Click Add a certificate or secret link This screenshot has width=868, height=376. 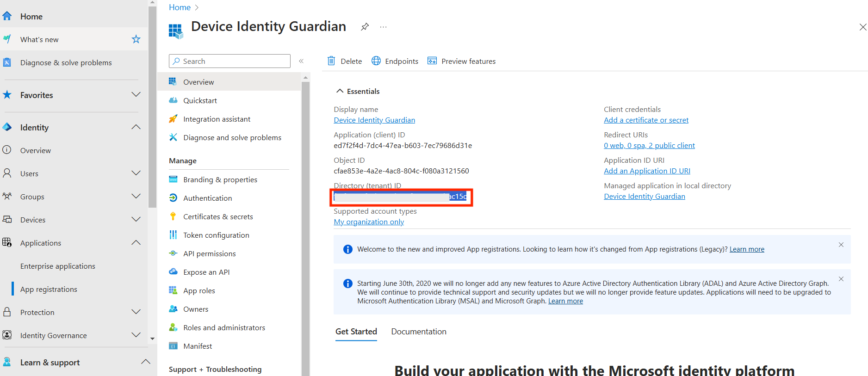[x=646, y=120]
